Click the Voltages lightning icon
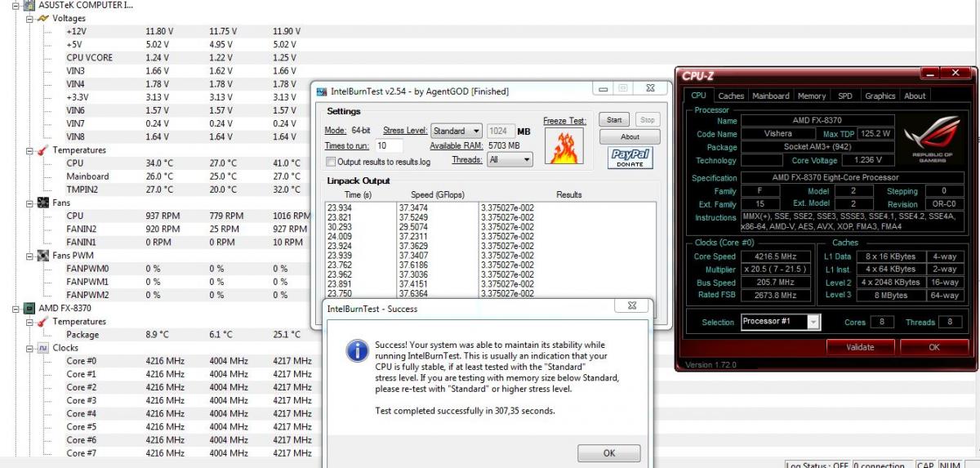 (x=43, y=18)
